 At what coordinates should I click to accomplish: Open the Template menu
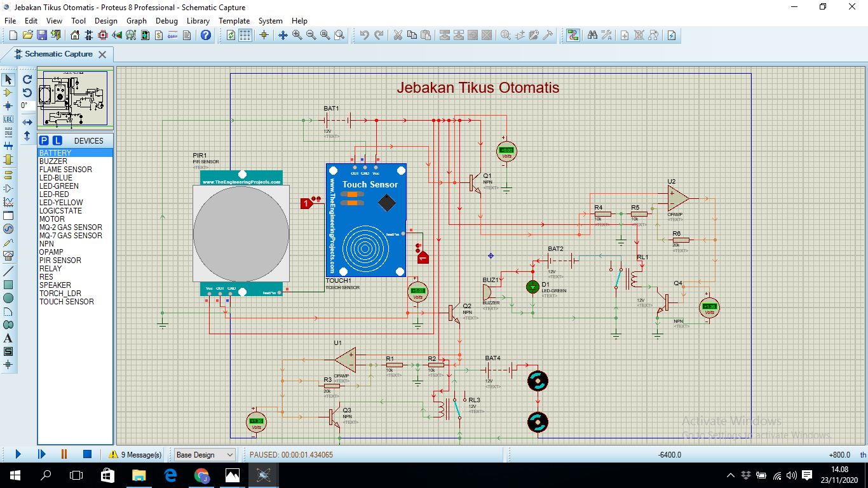pyautogui.click(x=234, y=20)
